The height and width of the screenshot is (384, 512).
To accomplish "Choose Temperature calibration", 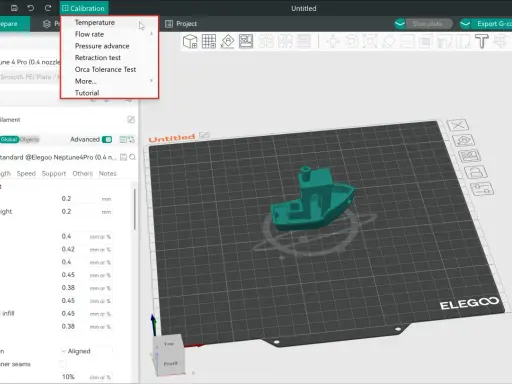I will (x=95, y=22).
